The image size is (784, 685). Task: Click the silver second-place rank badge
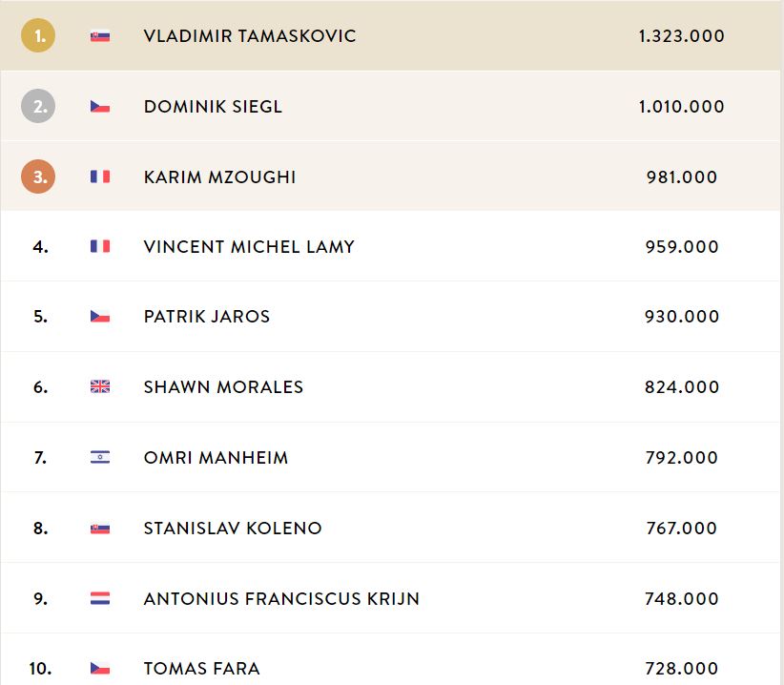point(38,106)
